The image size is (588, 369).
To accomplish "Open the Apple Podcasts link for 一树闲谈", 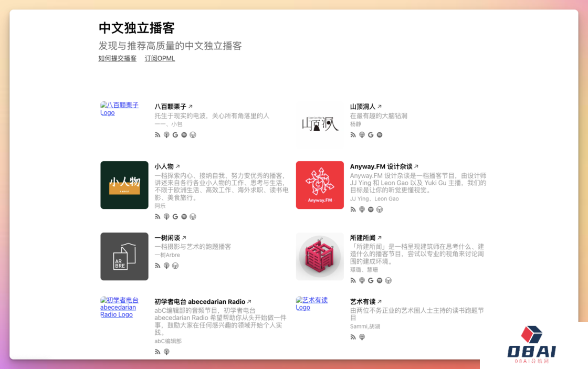I will coord(166,266).
